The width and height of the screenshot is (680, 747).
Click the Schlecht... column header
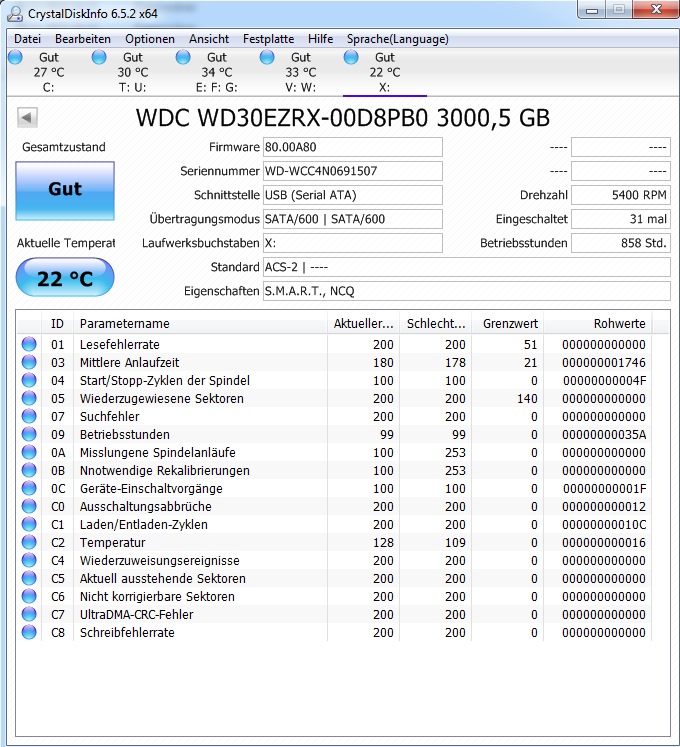pyautogui.click(x=436, y=323)
